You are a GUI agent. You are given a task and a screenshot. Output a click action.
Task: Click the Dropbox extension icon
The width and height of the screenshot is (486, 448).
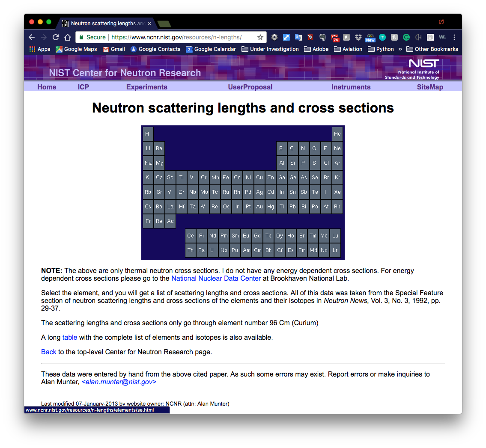point(358,37)
